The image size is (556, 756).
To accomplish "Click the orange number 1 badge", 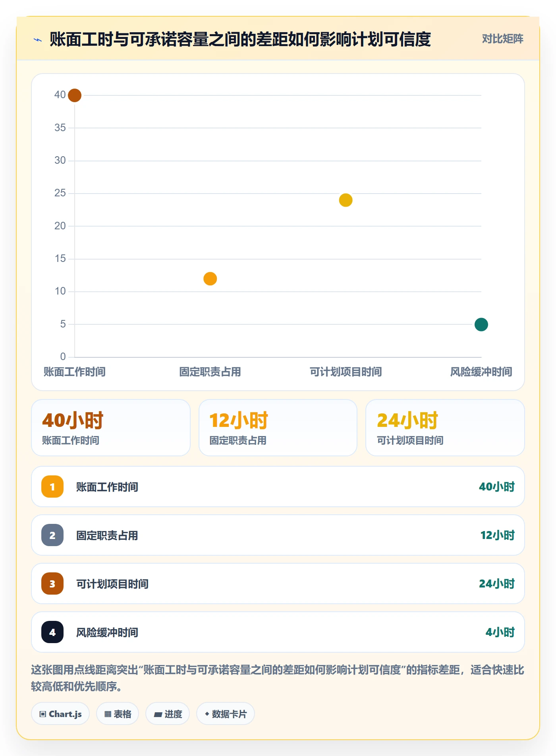I will click(52, 487).
